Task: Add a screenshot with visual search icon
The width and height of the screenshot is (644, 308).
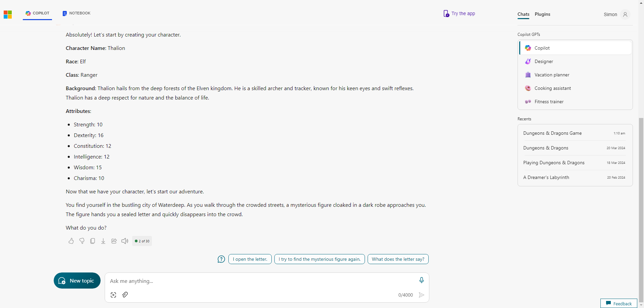Action: [113, 295]
